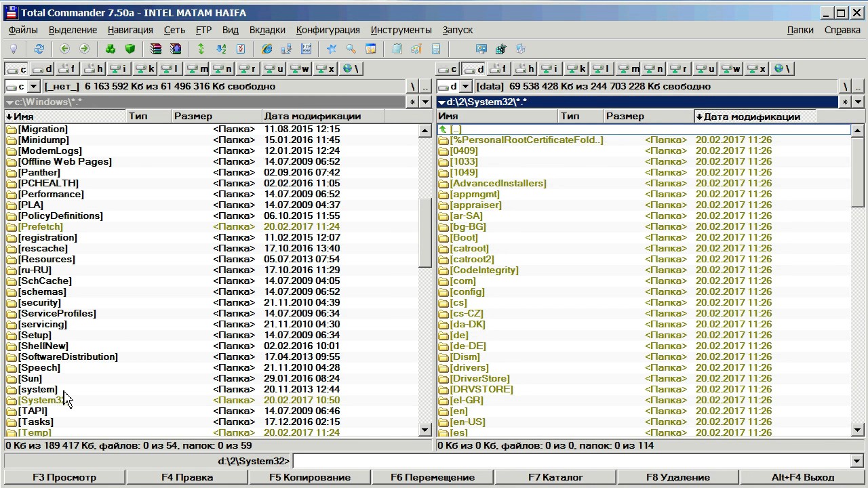Launch Notepad from the toolbar icon
Viewport: 868px width, 488px height.
[397, 49]
